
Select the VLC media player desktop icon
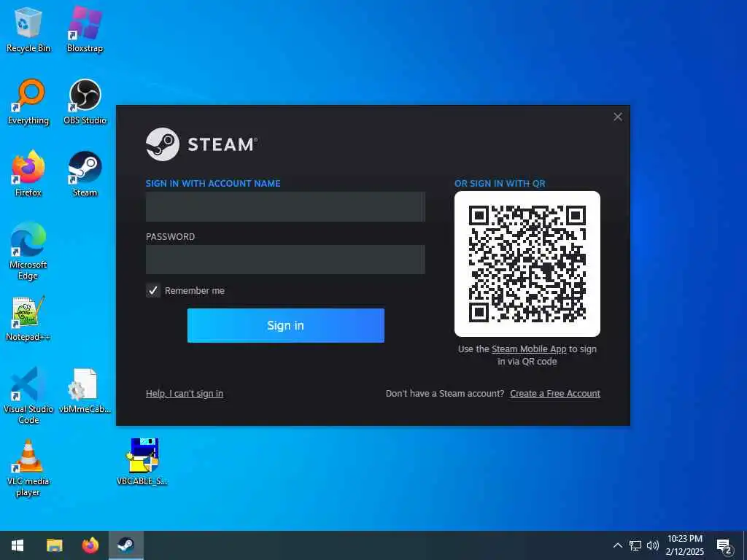coord(28,467)
